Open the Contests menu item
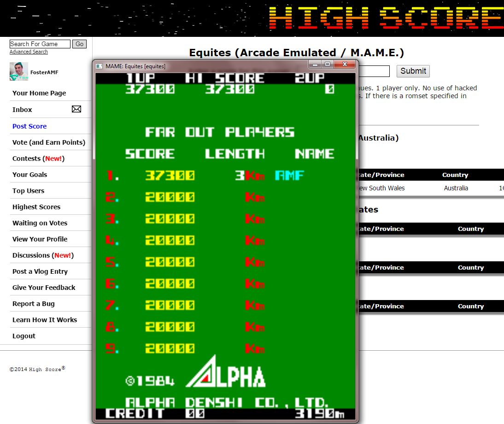This screenshot has height=424, width=504. (39, 159)
